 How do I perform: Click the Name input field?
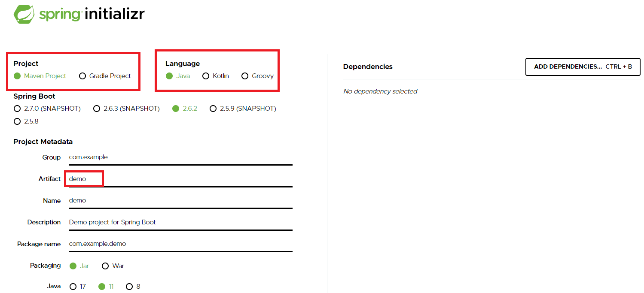(x=180, y=201)
